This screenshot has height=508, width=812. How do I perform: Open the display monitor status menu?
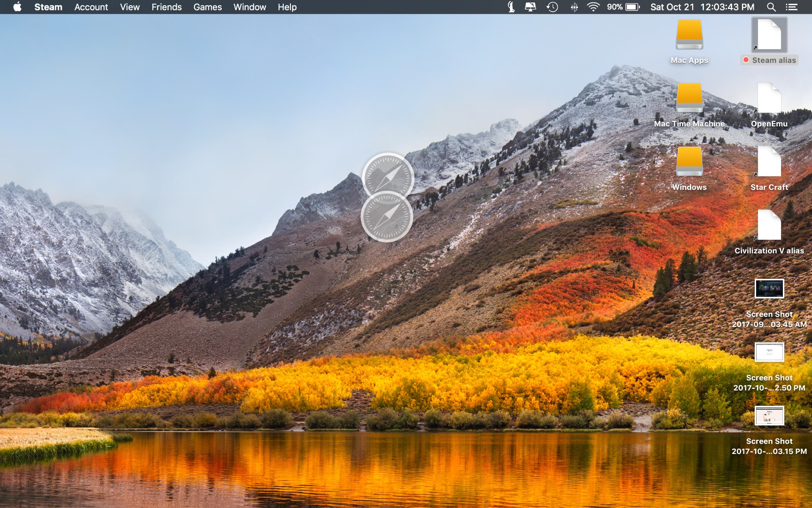(531, 7)
